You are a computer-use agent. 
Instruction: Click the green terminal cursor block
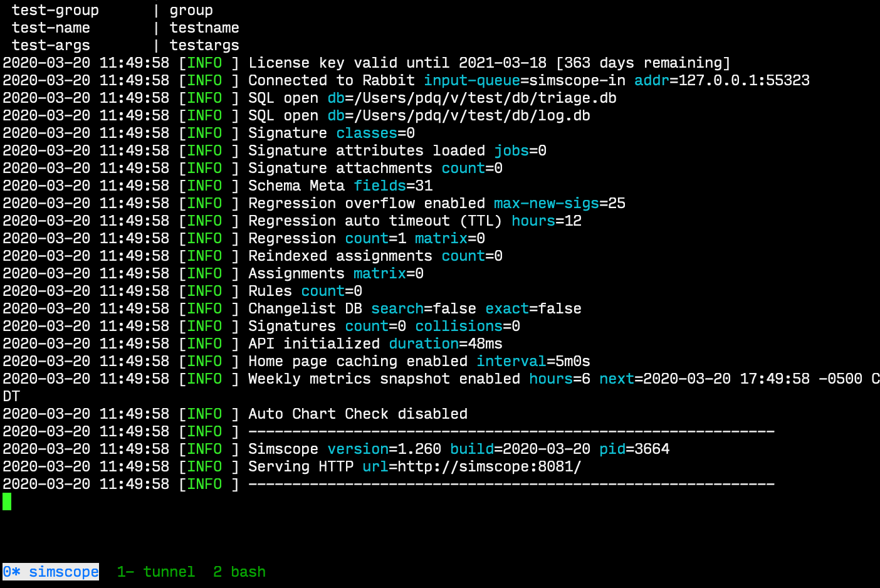click(7, 501)
